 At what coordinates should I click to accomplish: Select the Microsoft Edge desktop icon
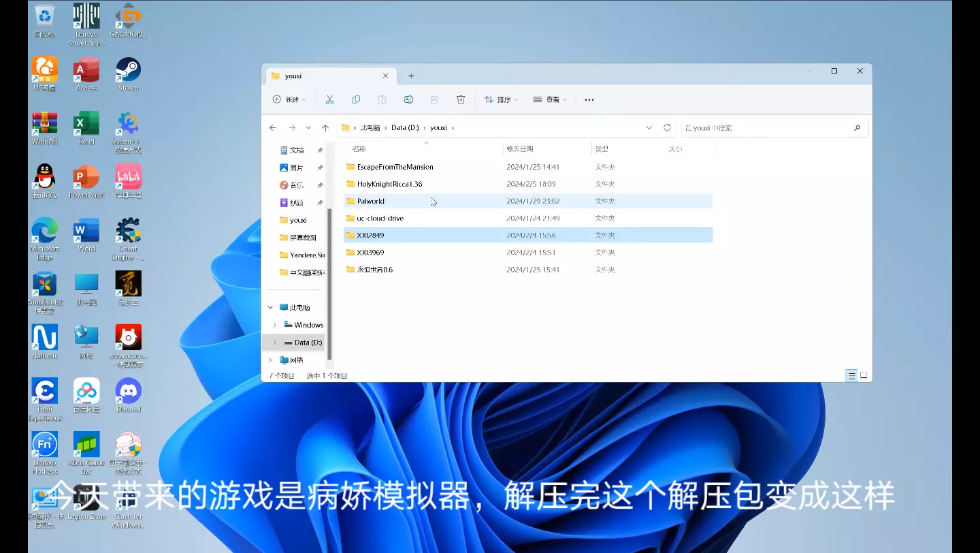click(45, 239)
